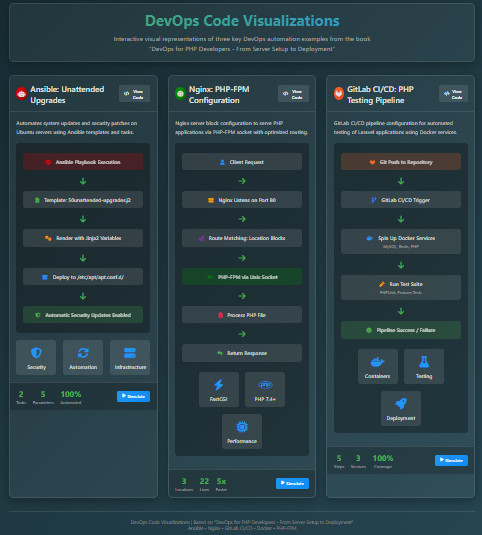This screenshot has width=482, height=535.
Task: Click the 100% Coverage stat in GitLab card
Action: pyautogui.click(x=383, y=461)
